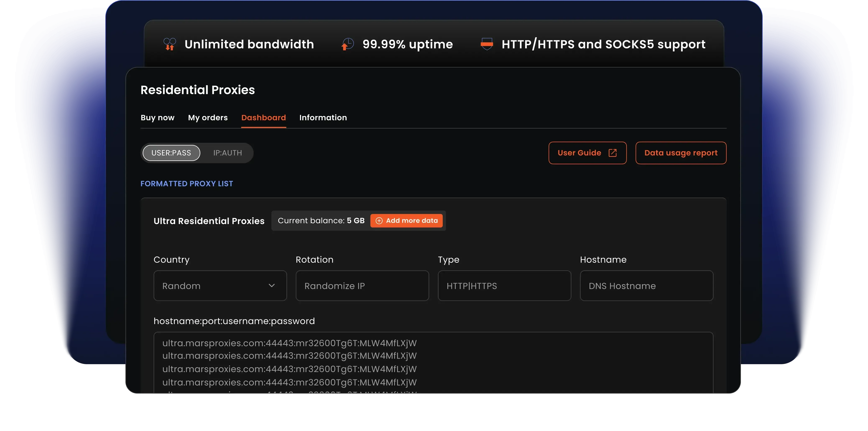Viewport: 868px width, 431px height.
Task: Click the FORMATTED PROXY LIST heading
Action: pos(187,184)
